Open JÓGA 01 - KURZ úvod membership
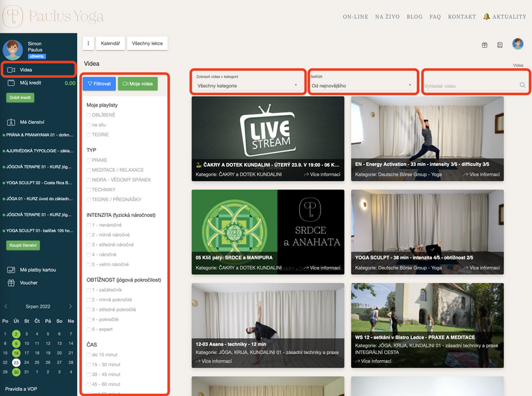The image size is (532, 396). tap(38, 199)
